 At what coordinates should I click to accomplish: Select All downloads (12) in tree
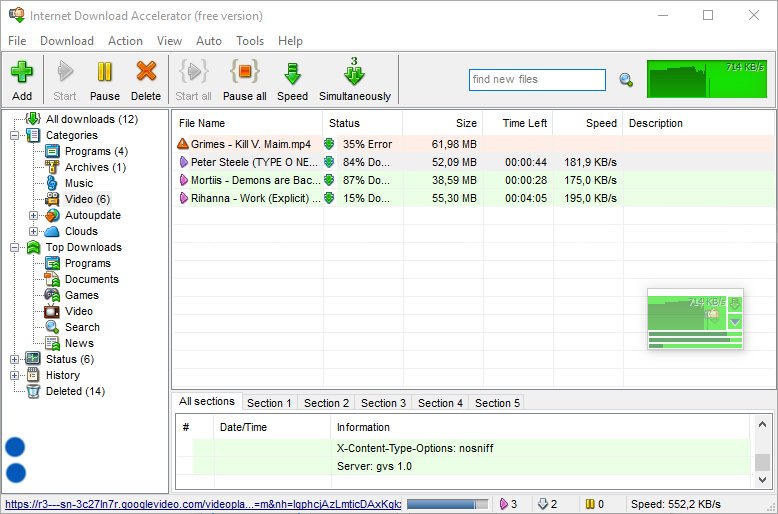[x=92, y=119]
